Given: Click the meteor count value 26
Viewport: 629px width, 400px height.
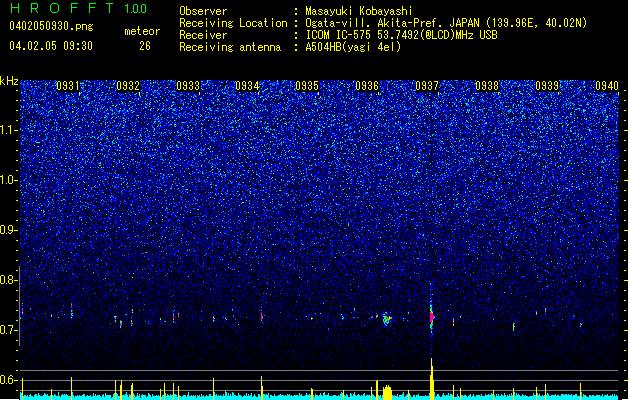Looking at the screenshot, I should click(145, 46).
